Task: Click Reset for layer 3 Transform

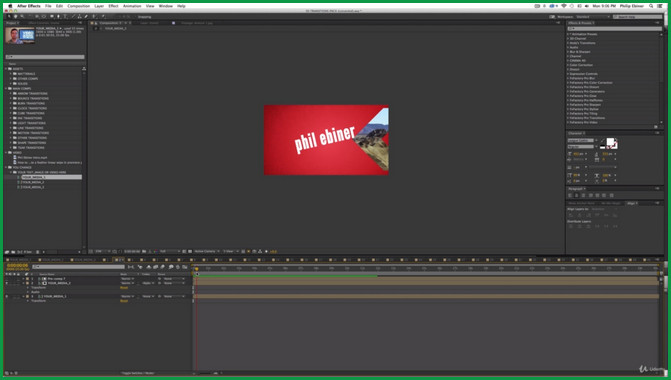Action: (124, 301)
